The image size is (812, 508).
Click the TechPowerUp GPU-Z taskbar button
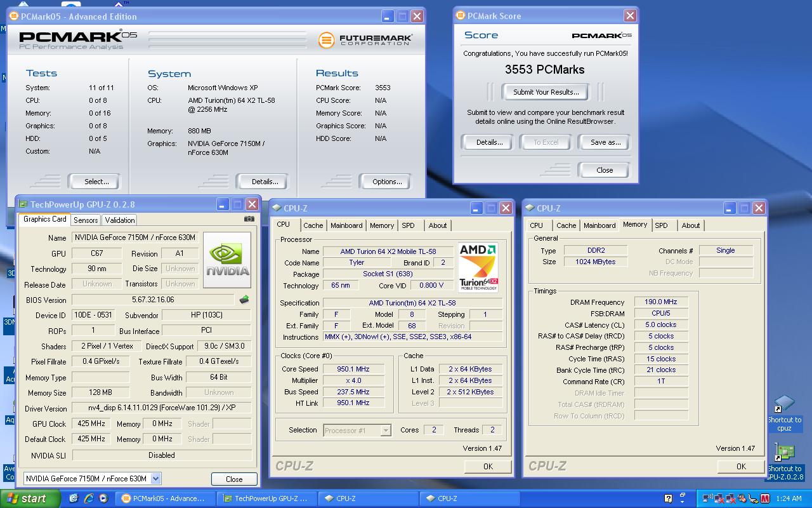point(266,498)
